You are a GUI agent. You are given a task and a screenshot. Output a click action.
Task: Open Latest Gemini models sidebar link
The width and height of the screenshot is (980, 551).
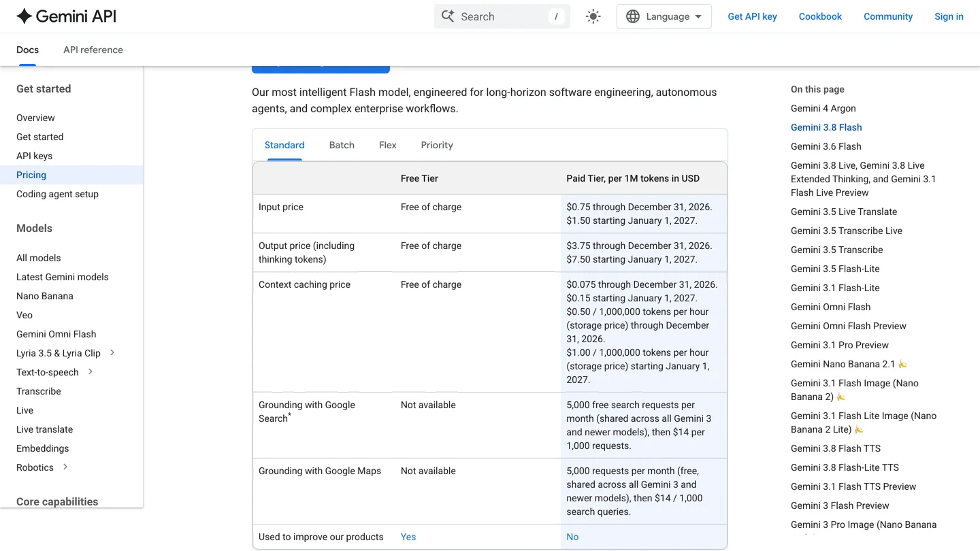[x=63, y=277]
